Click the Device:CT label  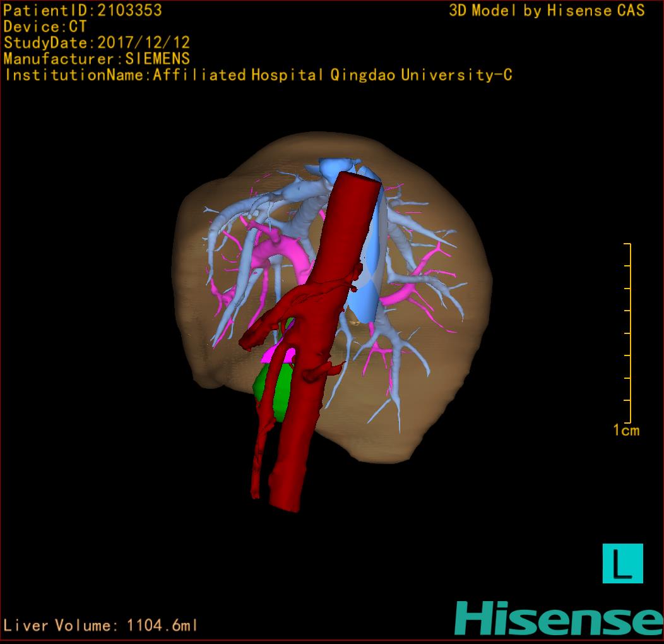point(45,27)
